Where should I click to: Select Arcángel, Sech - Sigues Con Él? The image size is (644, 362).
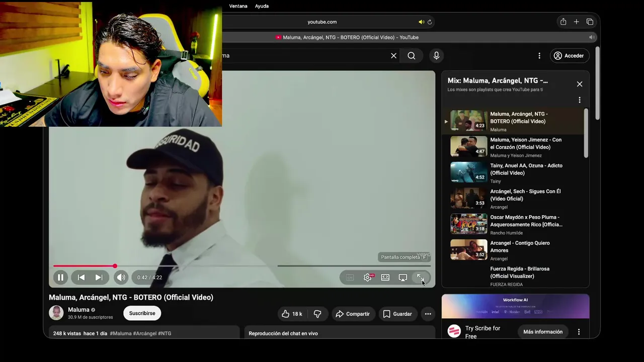tap(513, 199)
